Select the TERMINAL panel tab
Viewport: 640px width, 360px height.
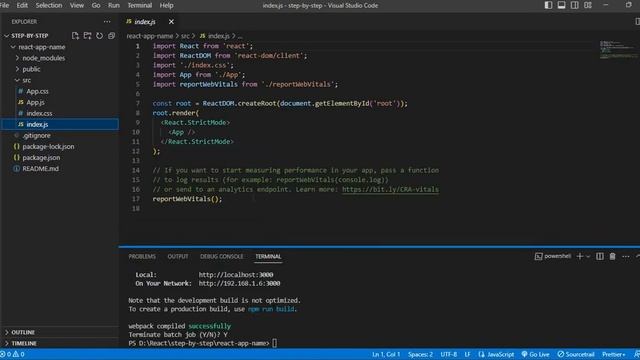pyautogui.click(x=268, y=256)
